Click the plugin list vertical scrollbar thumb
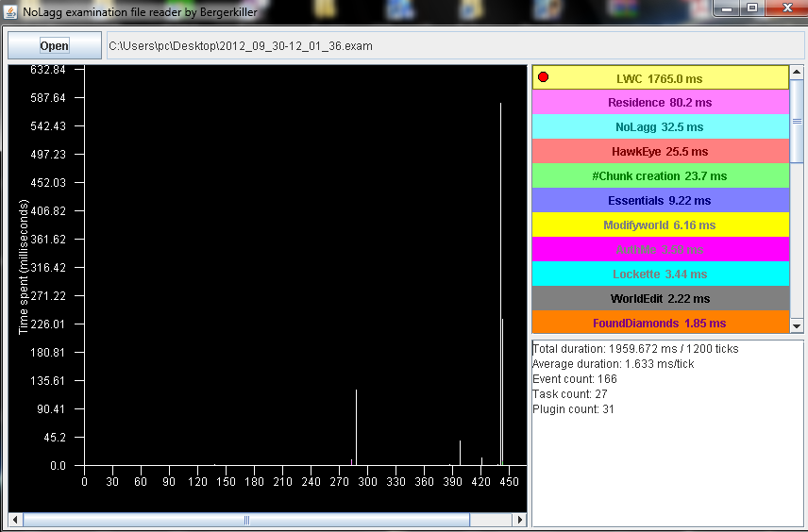This screenshot has height=532, width=808. pyautogui.click(x=797, y=121)
